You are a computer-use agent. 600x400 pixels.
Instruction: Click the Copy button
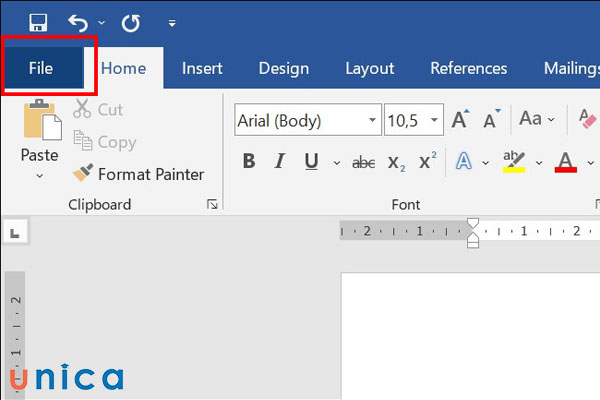[x=105, y=142]
